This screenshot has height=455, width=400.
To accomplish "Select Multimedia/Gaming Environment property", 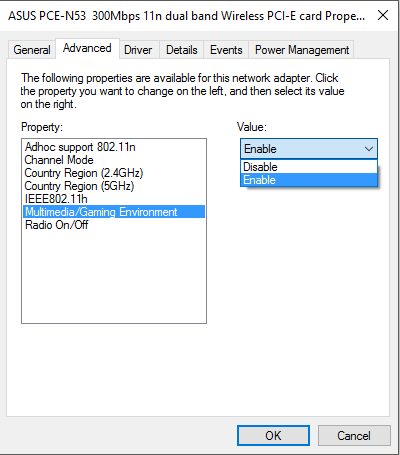I will [x=114, y=212].
